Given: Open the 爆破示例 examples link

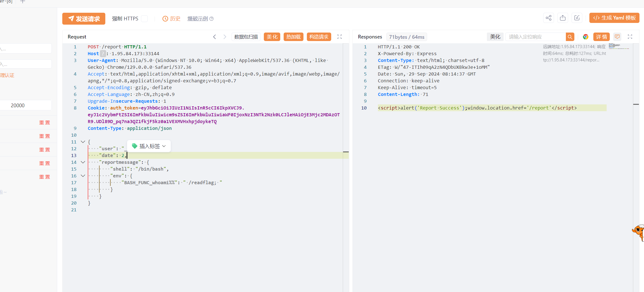Looking at the screenshot, I should point(198,19).
